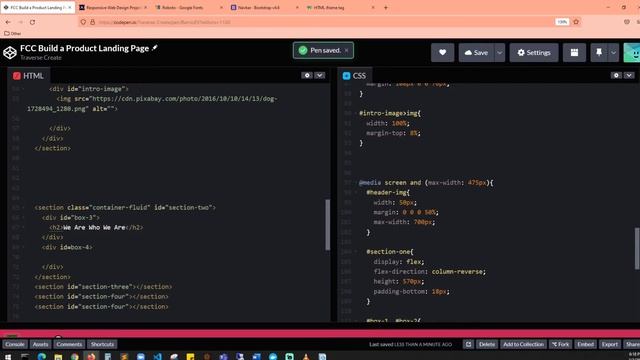
Task: Open HTML editor settings gear
Action: (x=307, y=75)
